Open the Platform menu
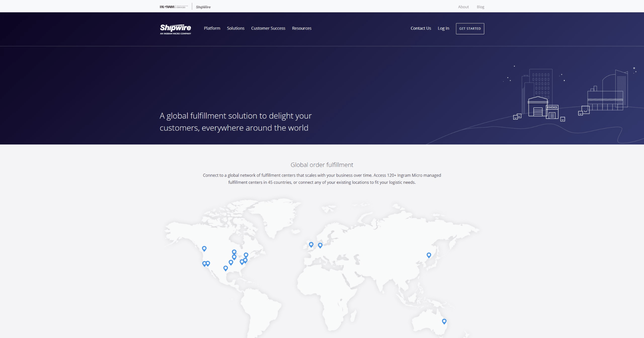This screenshot has height=338, width=644. (x=212, y=28)
